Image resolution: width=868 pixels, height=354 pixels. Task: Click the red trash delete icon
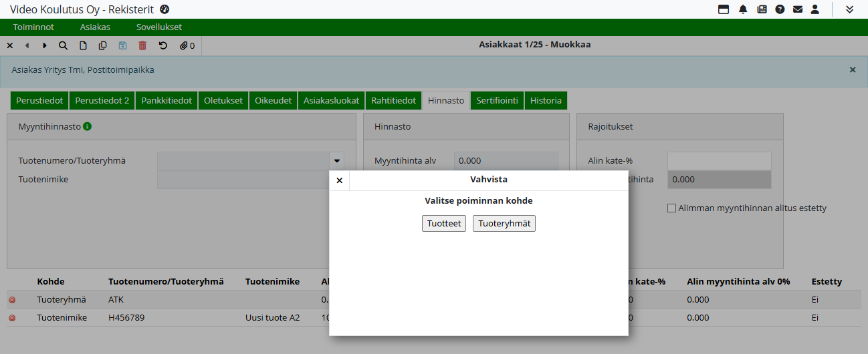pyautogui.click(x=142, y=45)
